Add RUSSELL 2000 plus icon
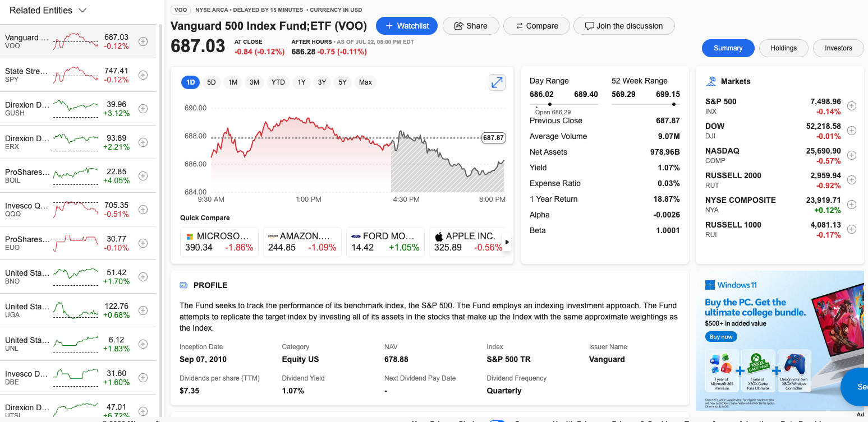Image resolution: width=868 pixels, height=422 pixels. point(852,180)
